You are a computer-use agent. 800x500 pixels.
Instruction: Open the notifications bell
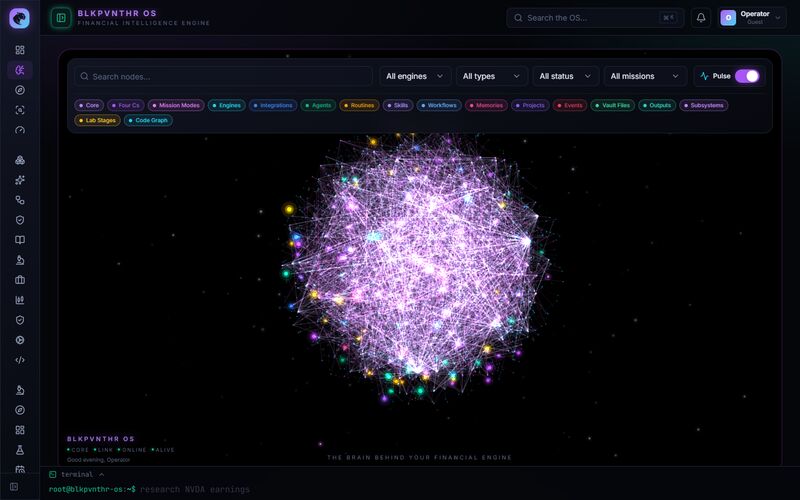[x=701, y=18]
